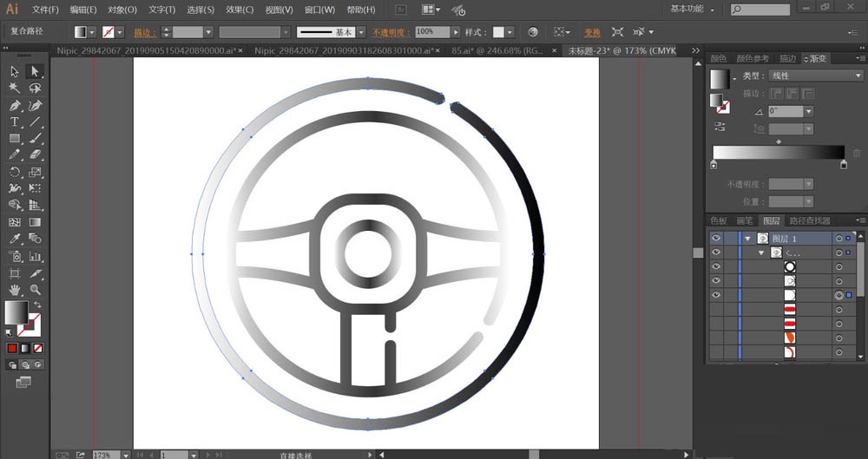Open the 基本功能 workspace dropdown
The height and width of the screenshot is (459, 868).
coord(693,10)
